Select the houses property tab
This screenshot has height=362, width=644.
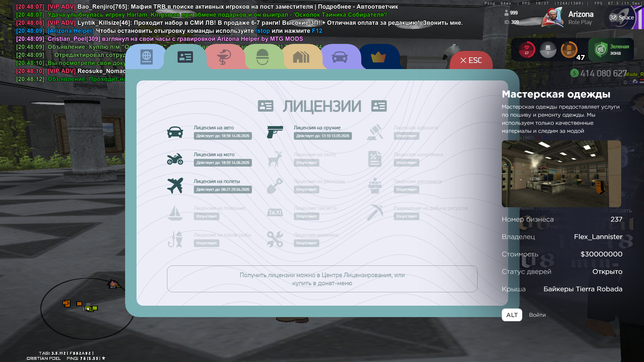(301, 57)
